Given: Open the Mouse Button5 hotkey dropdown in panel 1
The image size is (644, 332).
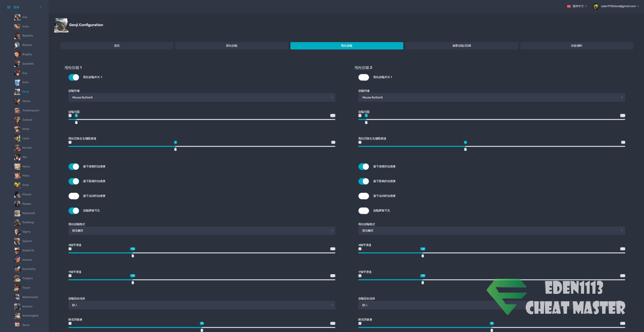Looking at the screenshot, I should (202, 97).
